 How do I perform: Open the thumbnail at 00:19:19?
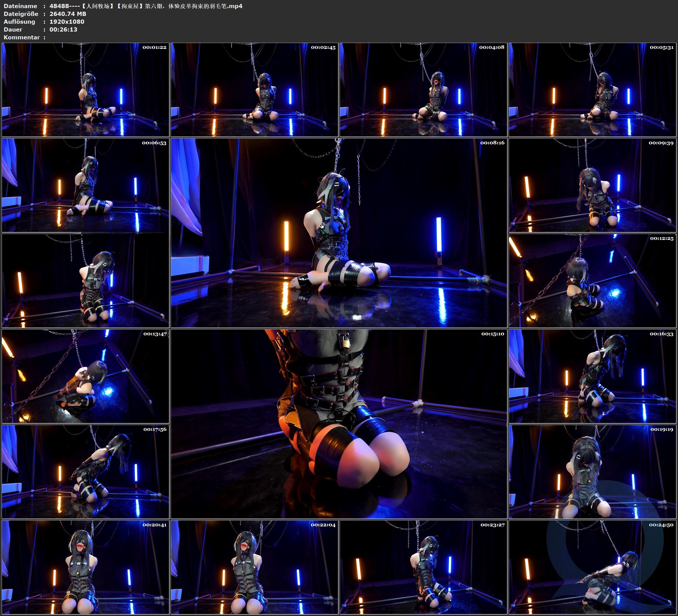click(x=592, y=471)
